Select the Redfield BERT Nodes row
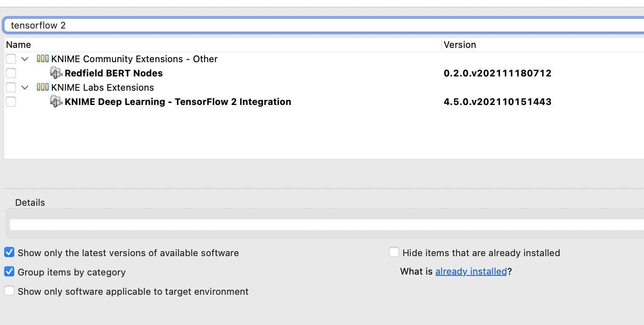 324,73
